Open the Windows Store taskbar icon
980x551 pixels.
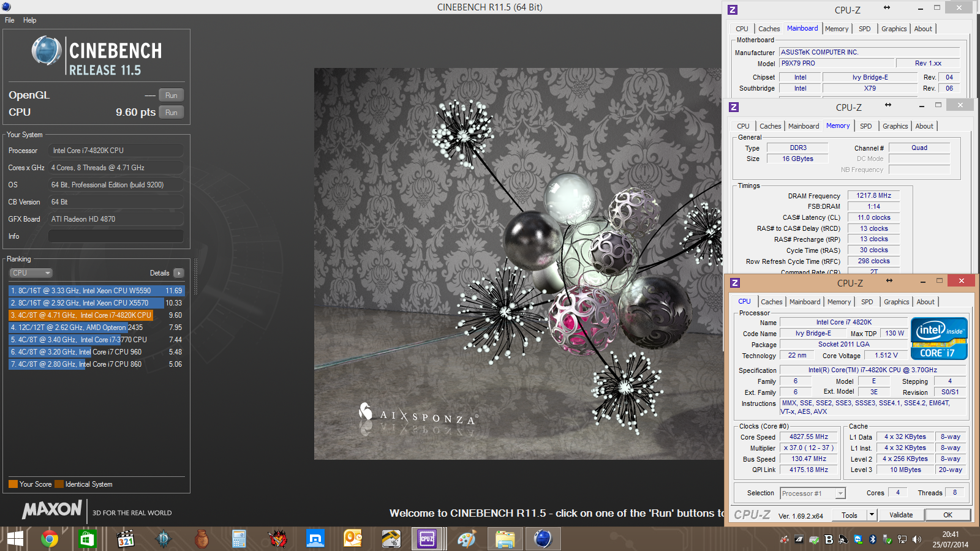tap(87, 539)
